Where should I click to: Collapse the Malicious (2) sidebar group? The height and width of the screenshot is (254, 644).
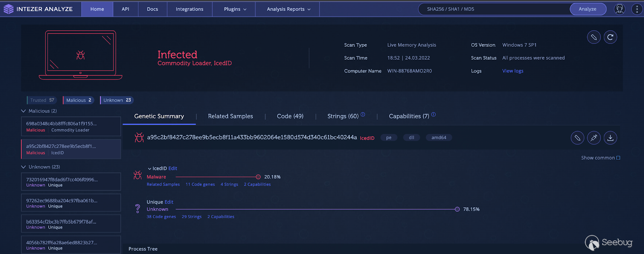(23, 111)
